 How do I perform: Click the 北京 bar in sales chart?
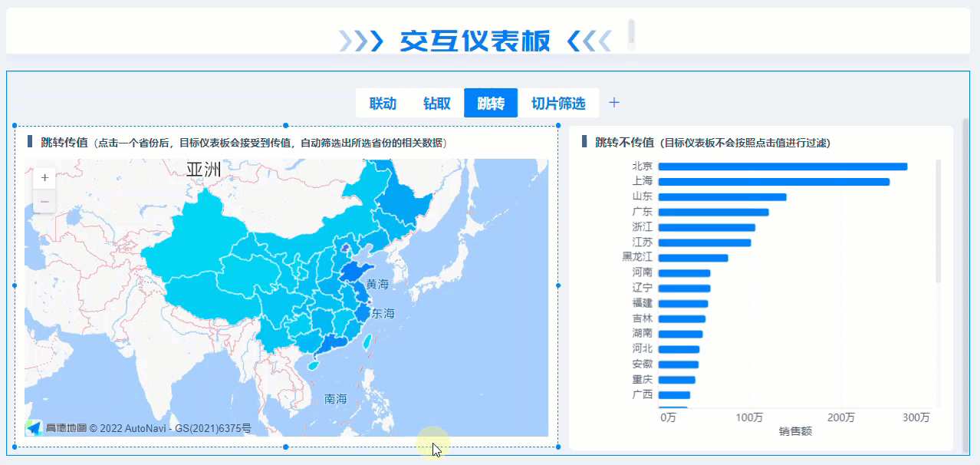click(x=783, y=167)
